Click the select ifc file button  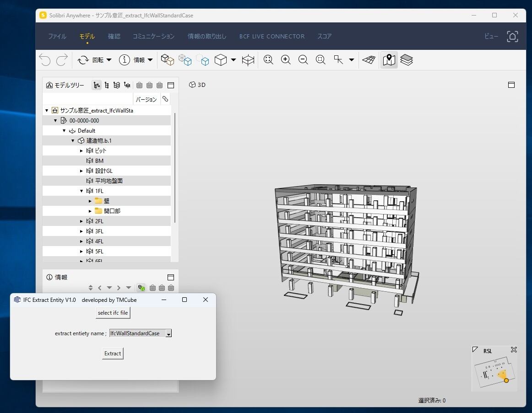(113, 313)
